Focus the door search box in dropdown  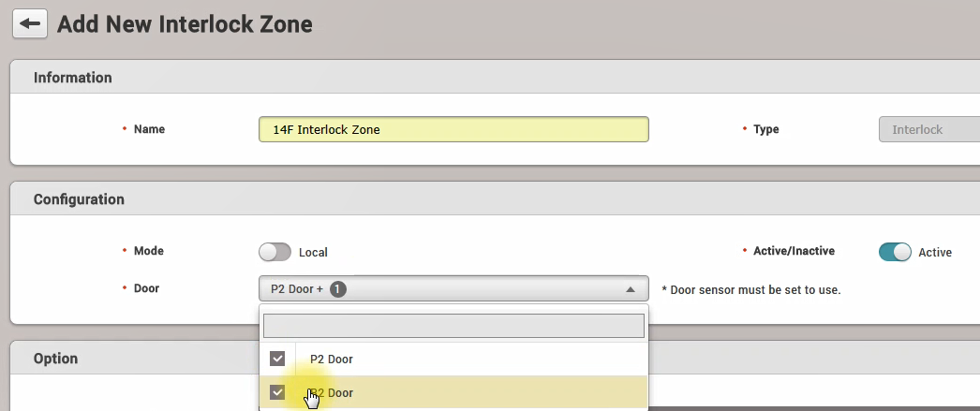(453, 325)
